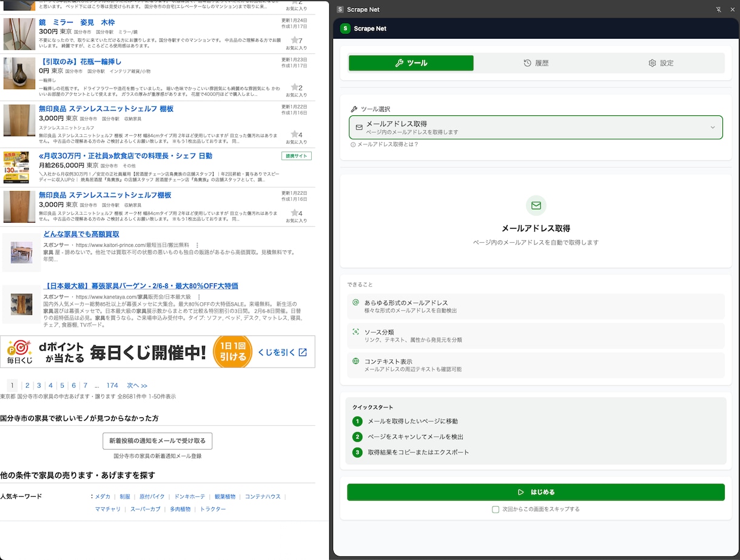Screen dimensions: 740x560
Task: Open the どんな家具でも高額買取 sponsored link
Action: (81, 234)
